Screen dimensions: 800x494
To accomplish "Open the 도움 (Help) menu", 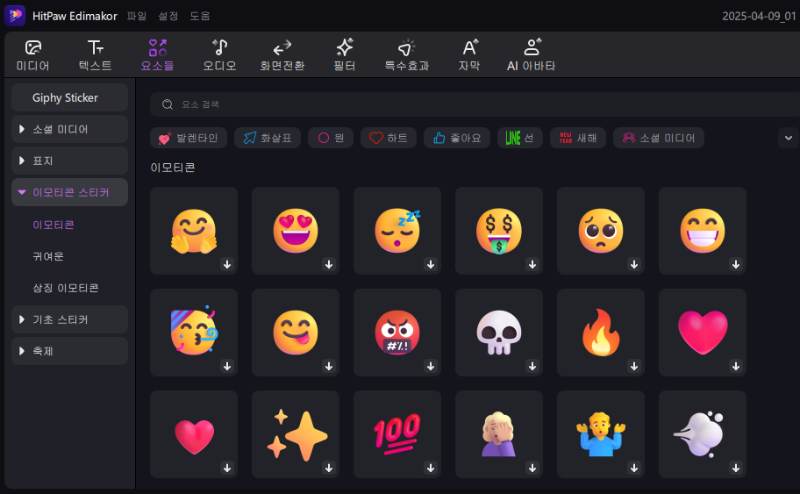I will (200, 16).
